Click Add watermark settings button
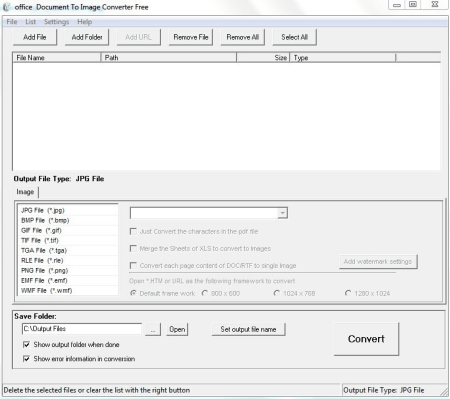 378,262
